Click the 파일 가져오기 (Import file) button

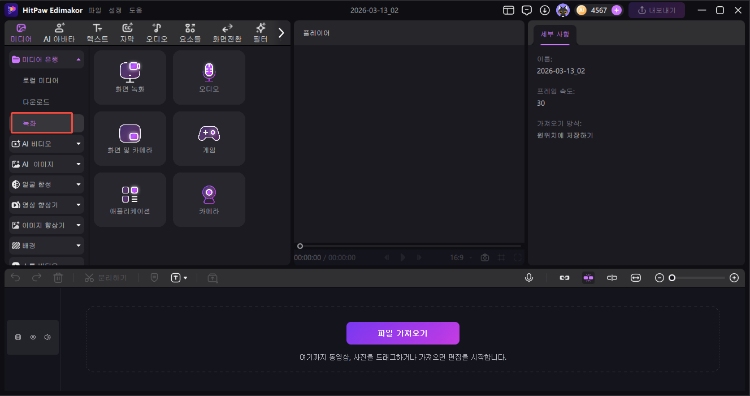pyautogui.click(x=403, y=333)
